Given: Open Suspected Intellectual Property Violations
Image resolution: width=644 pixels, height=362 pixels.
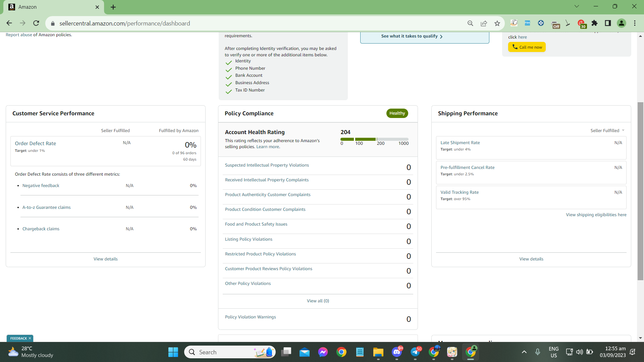Looking at the screenshot, I should coord(267,165).
